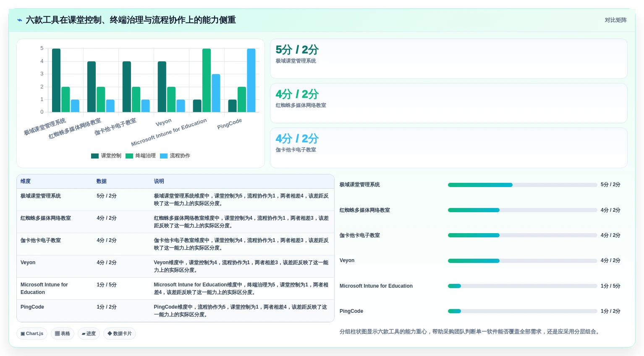Viewport: 644px width, 356px height.
Task: Click the 红蜘蛛多媒体网络教室 progress bar
Action: click(522, 210)
